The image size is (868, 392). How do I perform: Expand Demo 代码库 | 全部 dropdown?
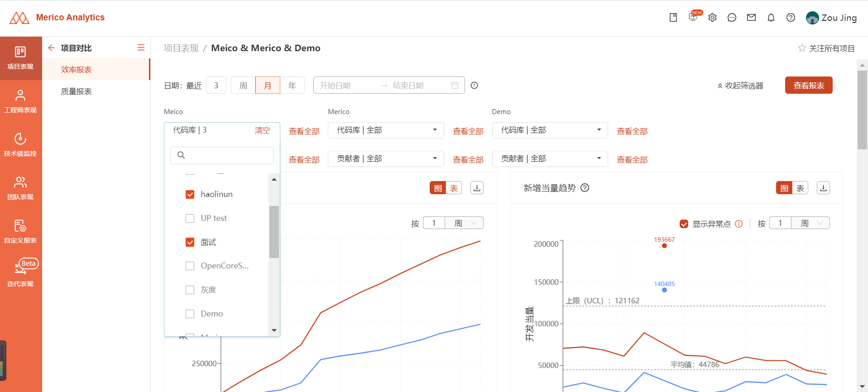coord(550,130)
